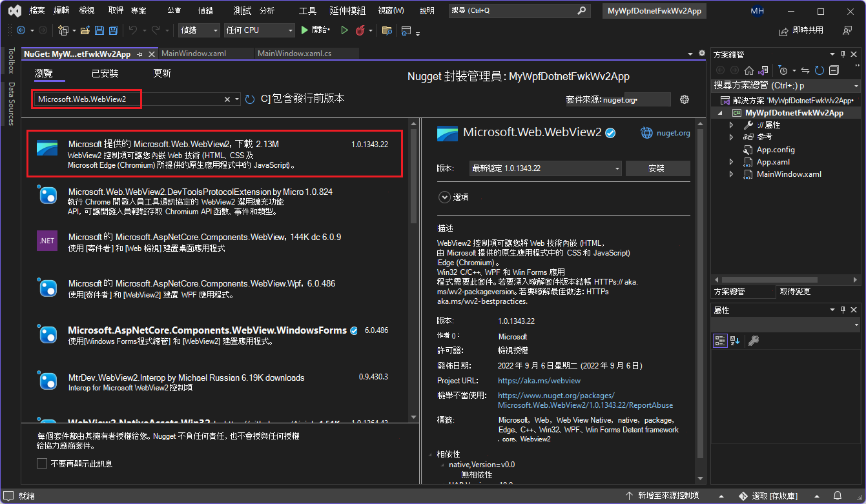This screenshot has height=504, width=866.
Task: Click the package list vertical scrollbar
Action: (414, 269)
